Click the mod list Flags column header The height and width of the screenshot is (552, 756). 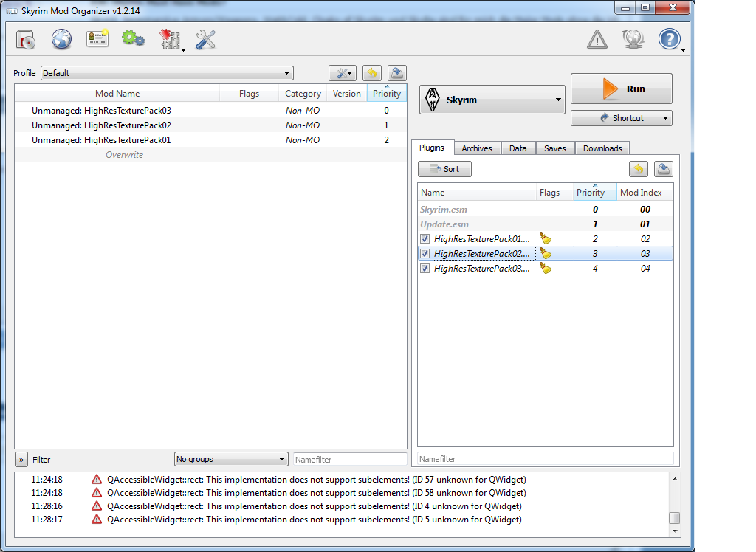[x=249, y=94]
